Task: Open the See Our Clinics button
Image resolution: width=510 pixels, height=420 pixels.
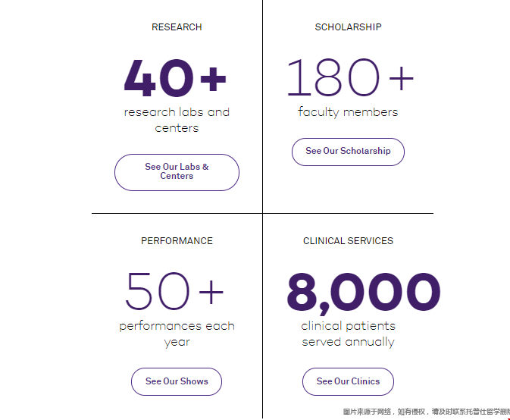Action: click(348, 381)
